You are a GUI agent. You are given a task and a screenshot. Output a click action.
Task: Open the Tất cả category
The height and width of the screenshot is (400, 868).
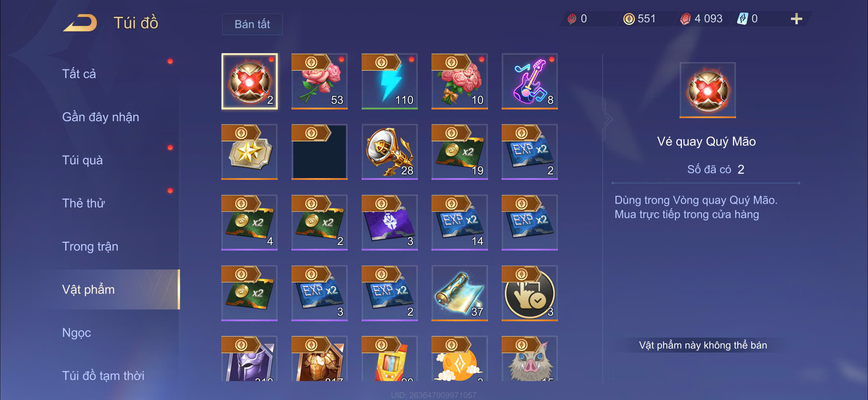pos(79,74)
